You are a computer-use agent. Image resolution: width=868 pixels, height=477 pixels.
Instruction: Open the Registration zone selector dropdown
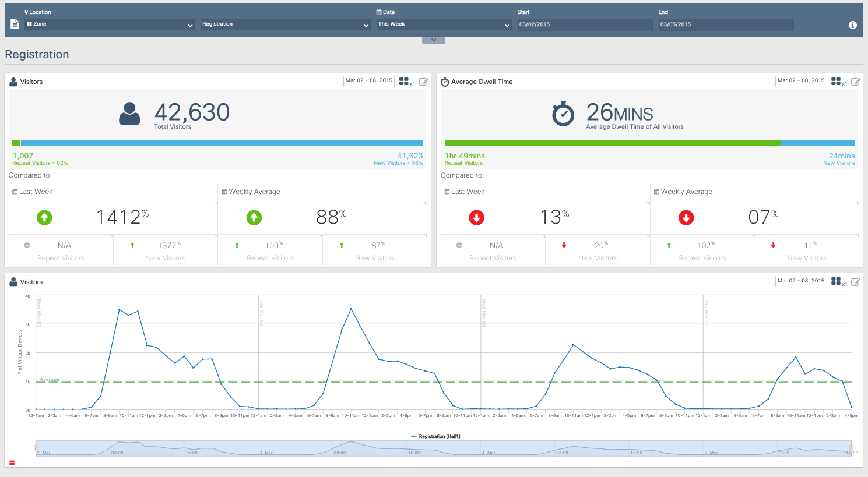coord(285,24)
